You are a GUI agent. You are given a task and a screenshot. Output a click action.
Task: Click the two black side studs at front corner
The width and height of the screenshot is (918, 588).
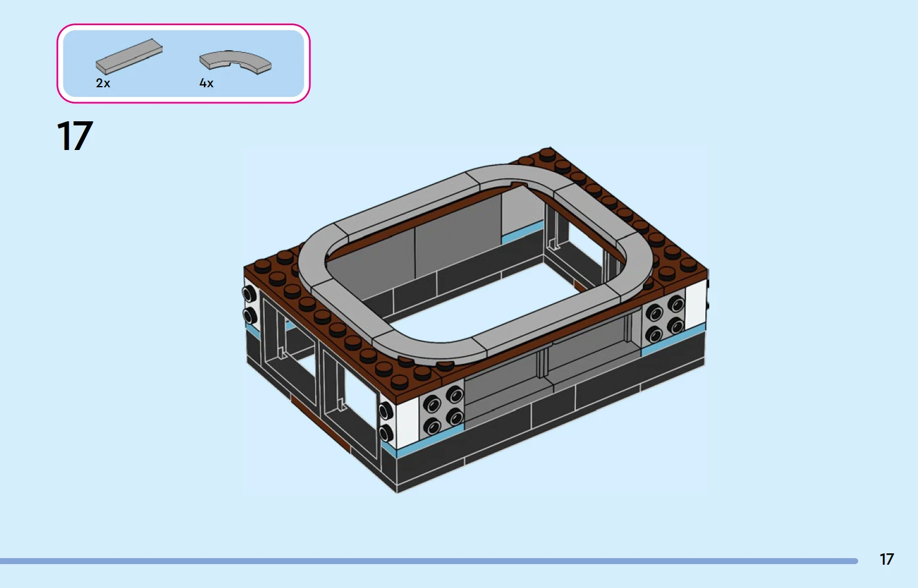coord(386,421)
